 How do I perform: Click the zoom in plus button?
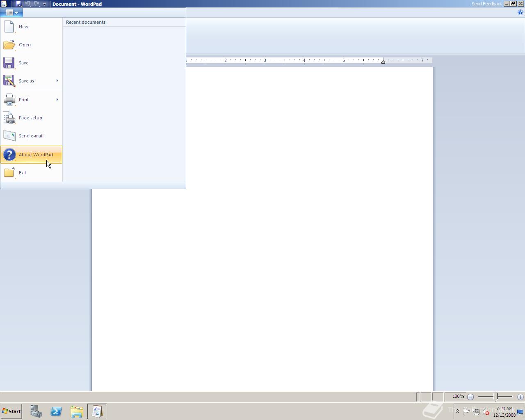pos(520,397)
